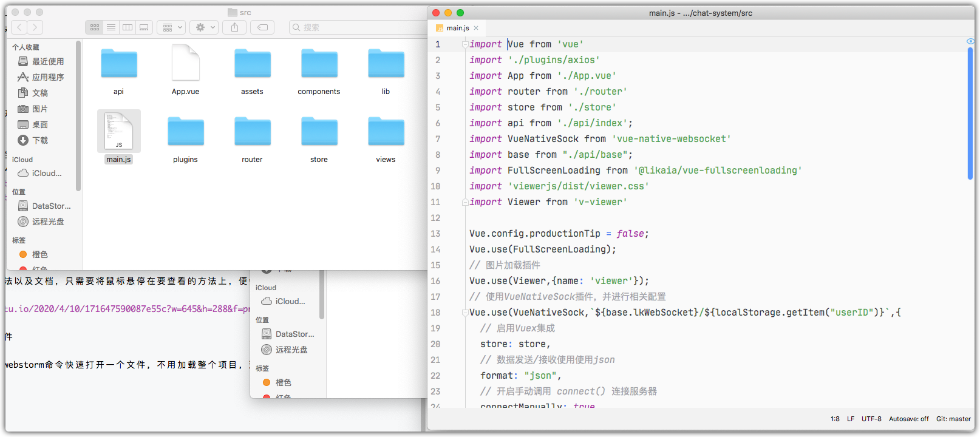Image resolution: width=980 pixels, height=437 pixels.
Task: Select the views folder
Action: (386, 139)
